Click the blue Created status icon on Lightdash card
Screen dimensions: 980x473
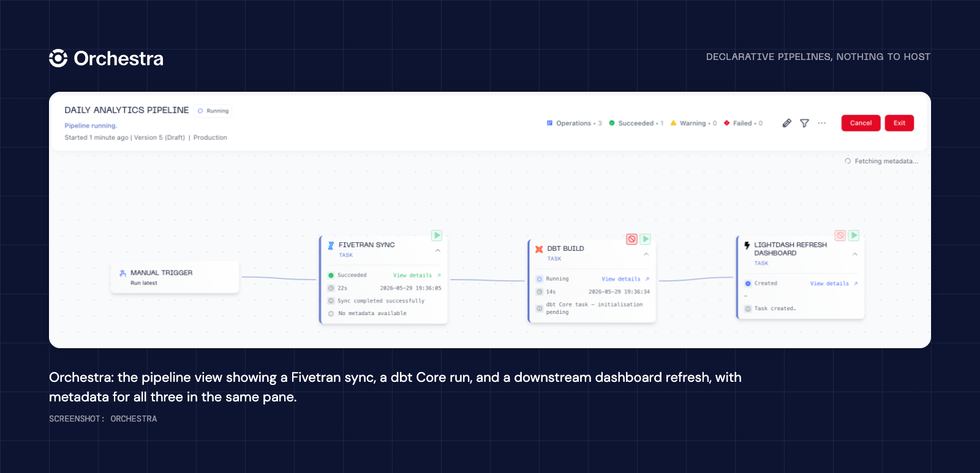click(x=748, y=283)
